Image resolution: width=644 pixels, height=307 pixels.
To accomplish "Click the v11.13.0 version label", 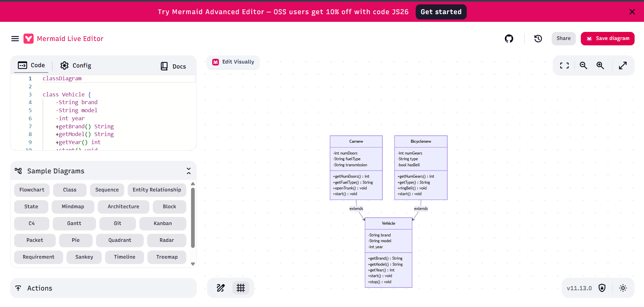I will pyautogui.click(x=579, y=288).
